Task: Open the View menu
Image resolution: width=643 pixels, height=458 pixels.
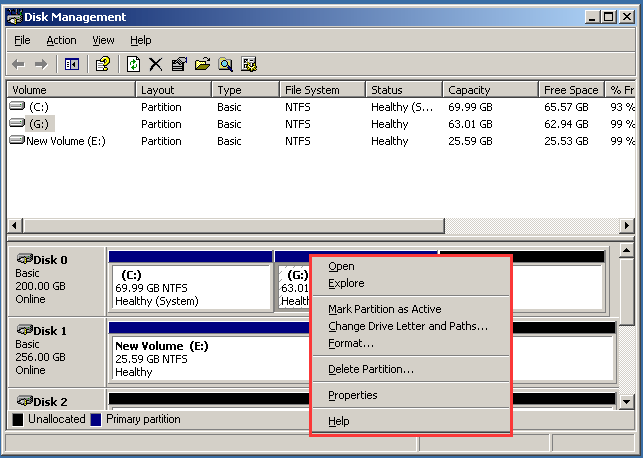Action: coord(103,40)
